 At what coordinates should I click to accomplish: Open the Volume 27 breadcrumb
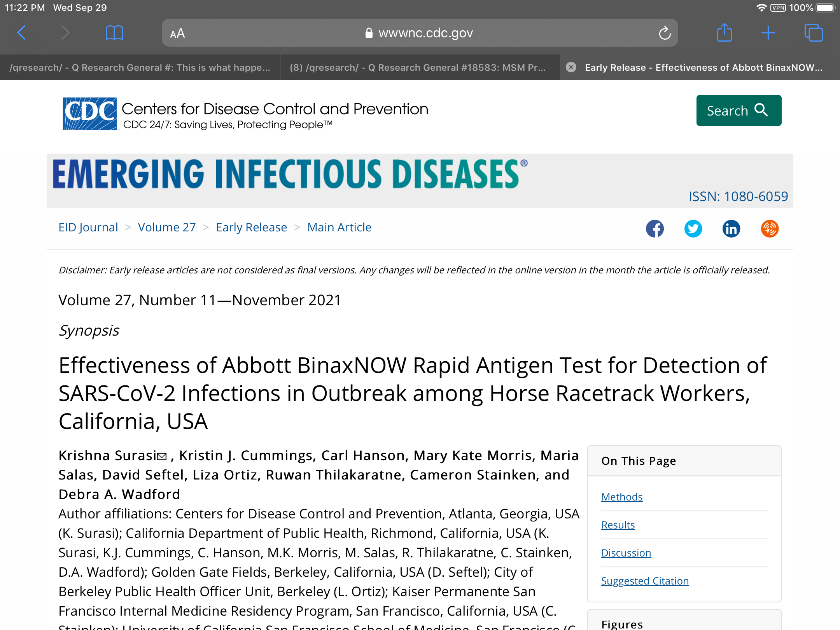(167, 227)
